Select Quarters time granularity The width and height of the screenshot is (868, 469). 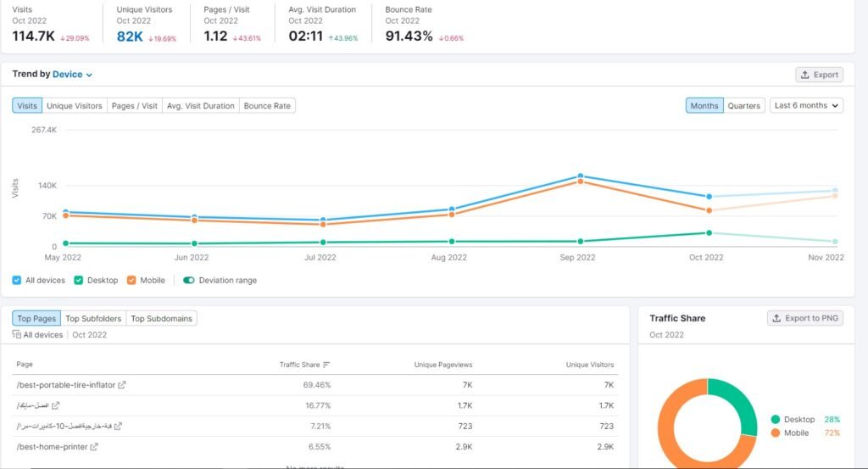743,106
